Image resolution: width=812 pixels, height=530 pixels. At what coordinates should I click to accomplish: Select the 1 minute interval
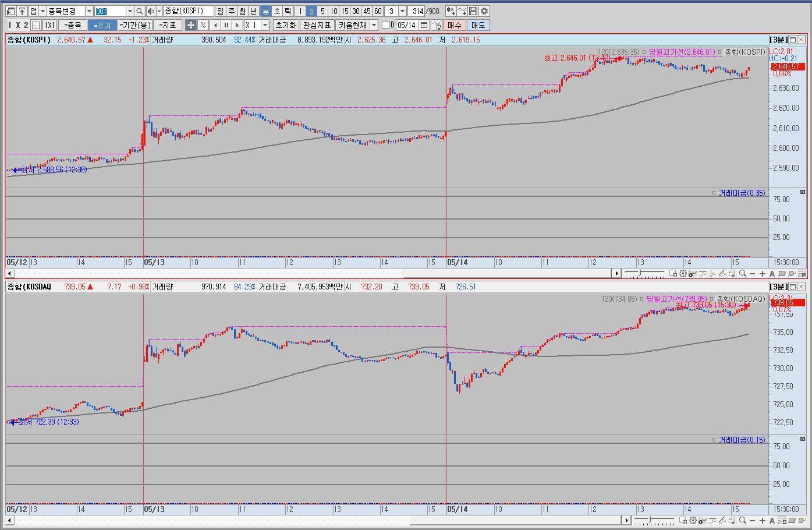click(x=300, y=11)
